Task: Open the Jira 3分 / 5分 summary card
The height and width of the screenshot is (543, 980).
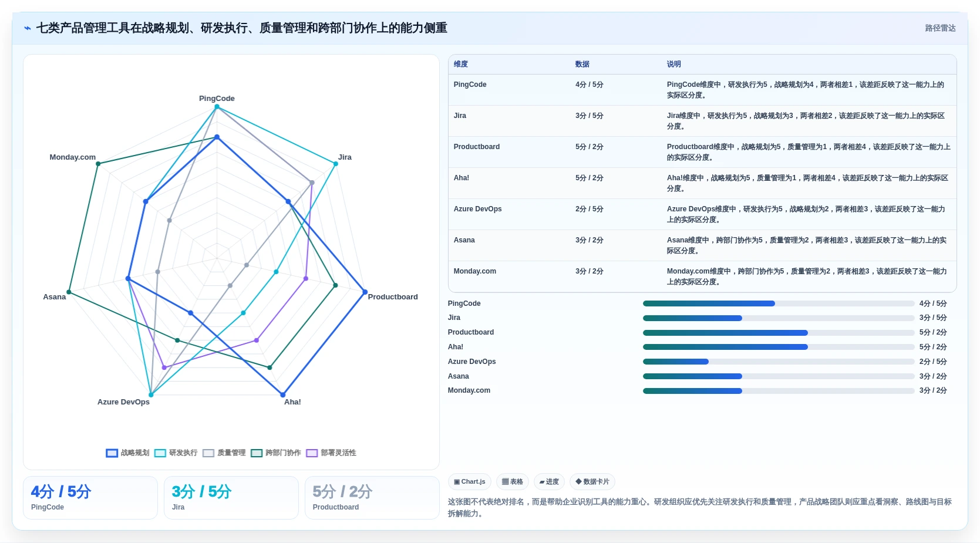Action: (231, 498)
